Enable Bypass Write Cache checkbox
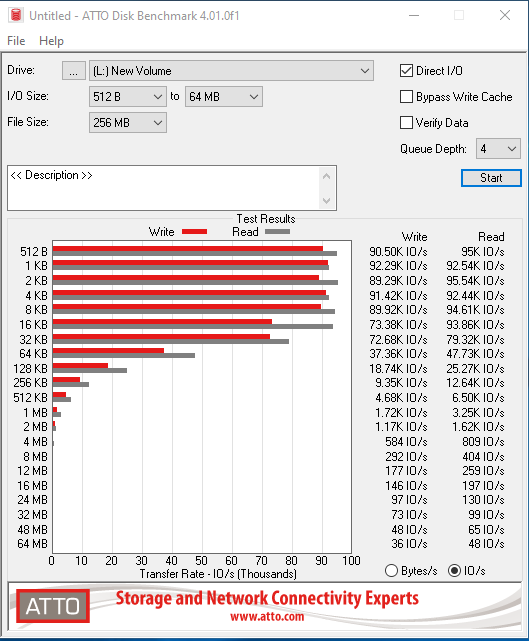529x641 pixels. 406,97
